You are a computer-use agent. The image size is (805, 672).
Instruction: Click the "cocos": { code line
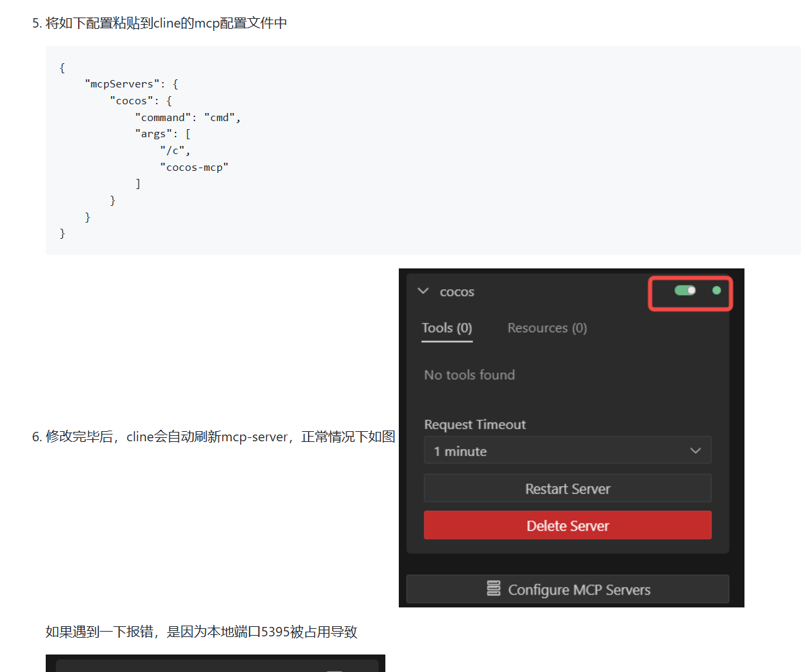pyautogui.click(x=141, y=101)
